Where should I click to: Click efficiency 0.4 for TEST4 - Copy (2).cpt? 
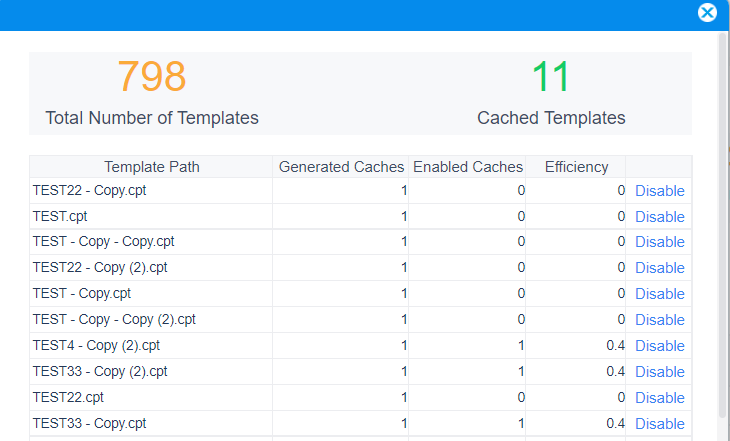[x=615, y=346]
